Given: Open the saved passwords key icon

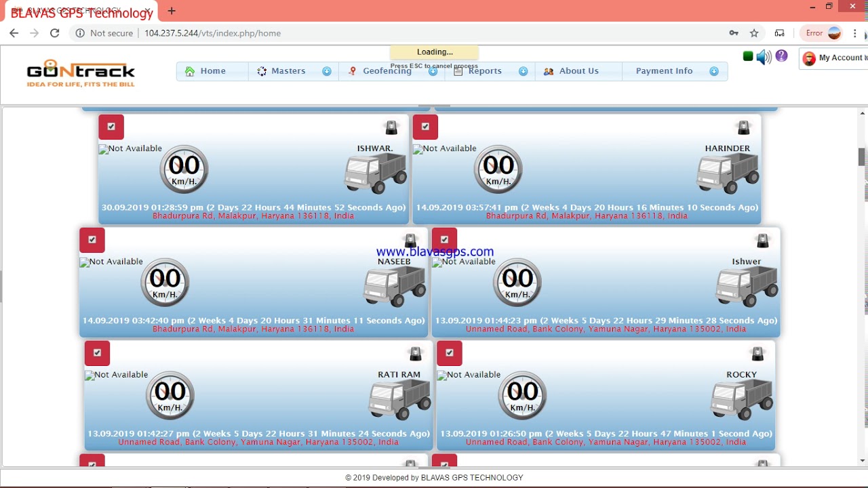Looking at the screenshot, I should pyautogui.click(x=734, y=33).
